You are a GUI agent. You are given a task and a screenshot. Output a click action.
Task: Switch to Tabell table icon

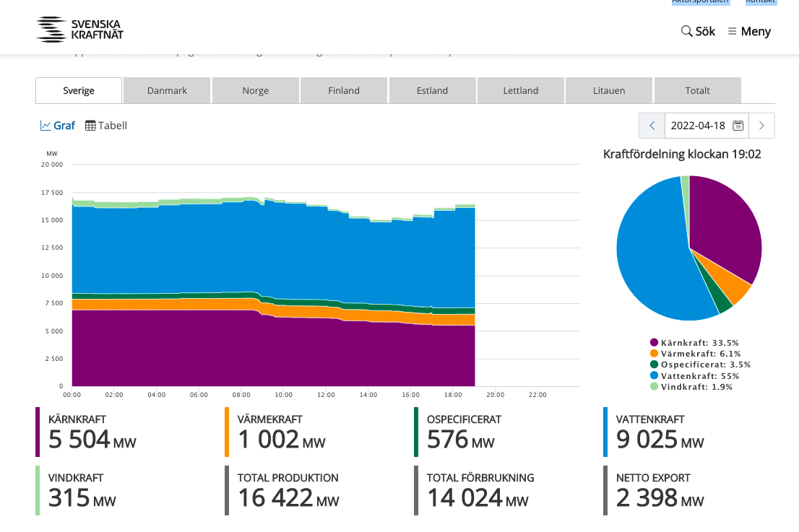(90, 125)
